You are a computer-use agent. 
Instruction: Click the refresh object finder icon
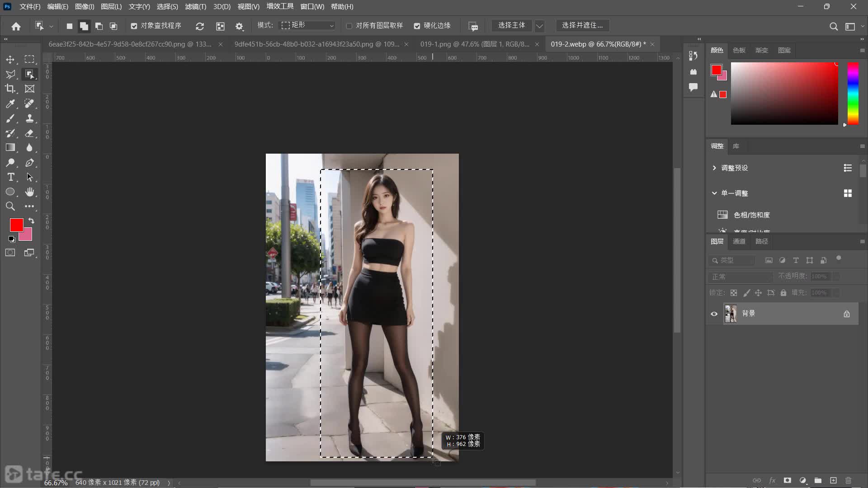click(199, 26)
